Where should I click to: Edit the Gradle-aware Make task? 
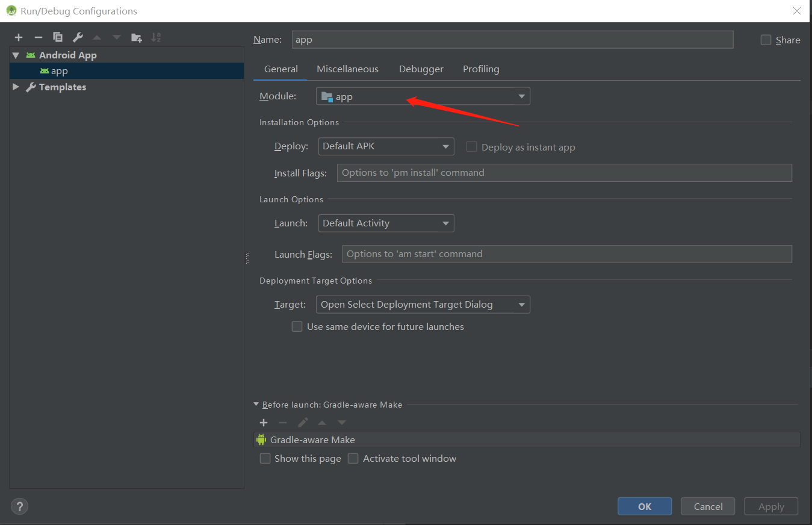303,422
